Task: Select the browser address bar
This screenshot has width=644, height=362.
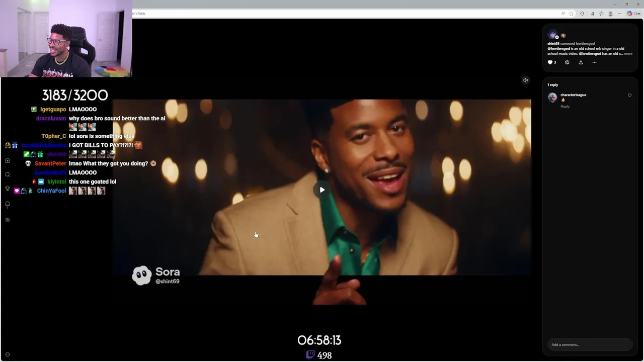Action: (x=345, y=14)
